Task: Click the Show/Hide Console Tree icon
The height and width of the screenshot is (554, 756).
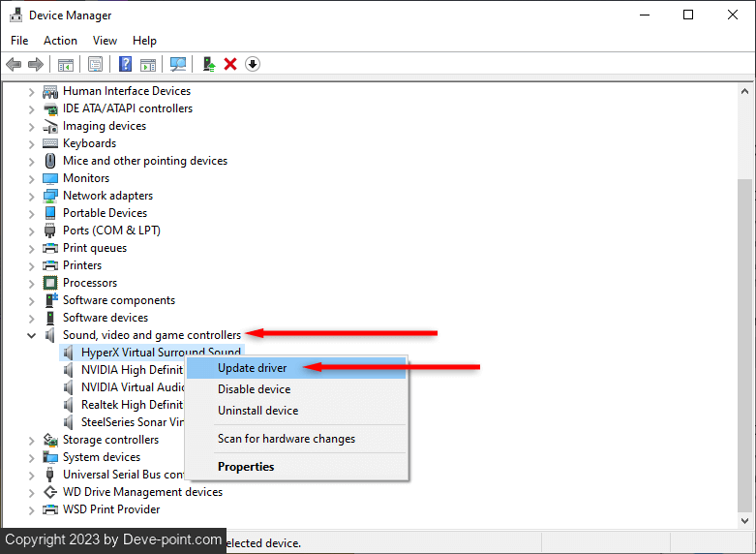Action: pyautogui.click(x=66, y=64)
